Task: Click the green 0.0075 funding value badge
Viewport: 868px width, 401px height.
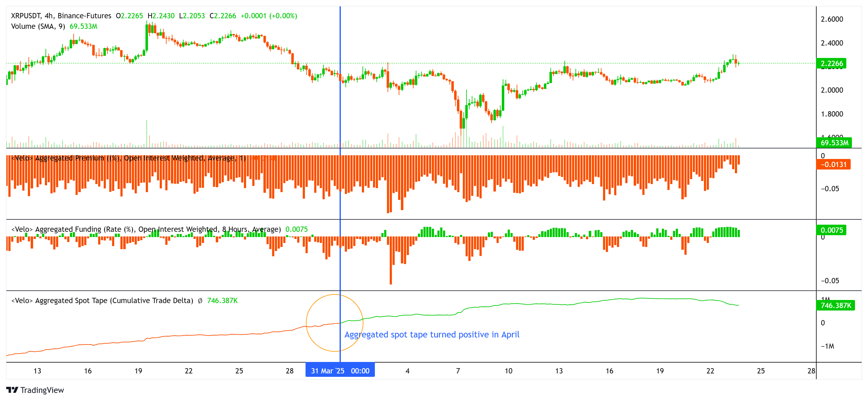Action: pyautogui.click(x=831, y=230)
